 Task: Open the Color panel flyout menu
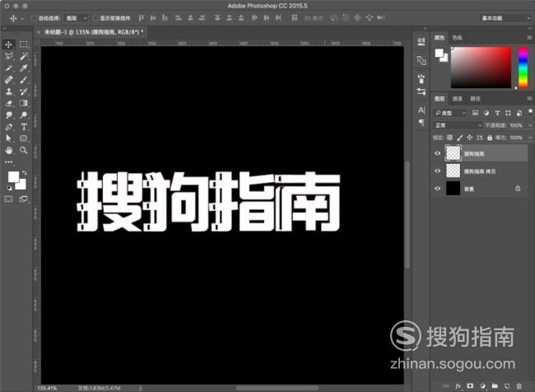(529, 37)
